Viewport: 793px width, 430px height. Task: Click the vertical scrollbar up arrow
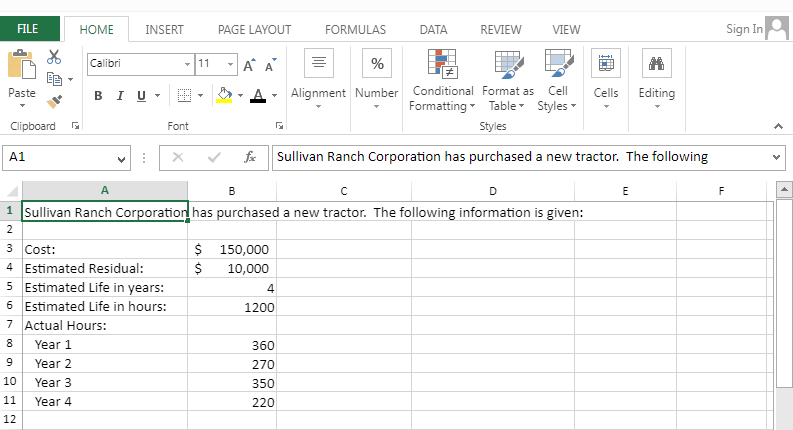pyautogui.click(x=784, y=190)
